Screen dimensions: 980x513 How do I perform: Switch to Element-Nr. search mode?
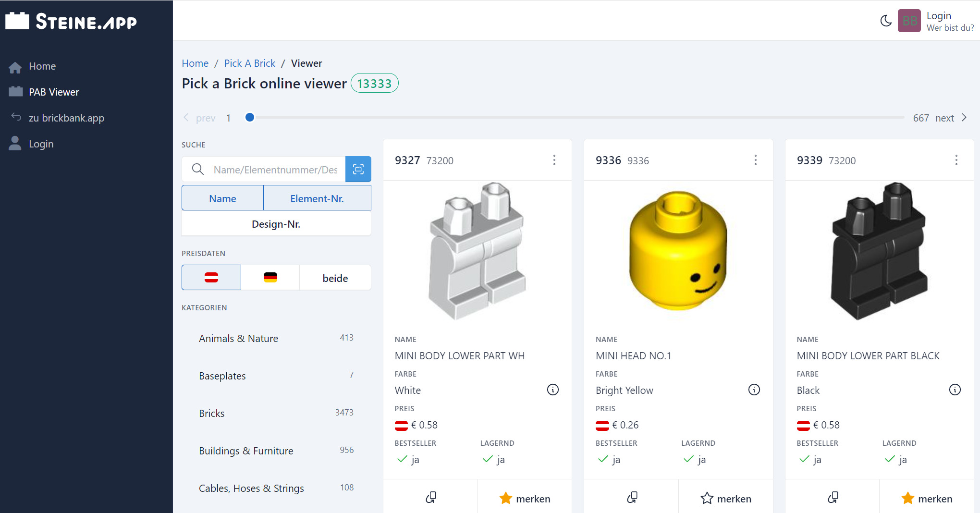317,198
